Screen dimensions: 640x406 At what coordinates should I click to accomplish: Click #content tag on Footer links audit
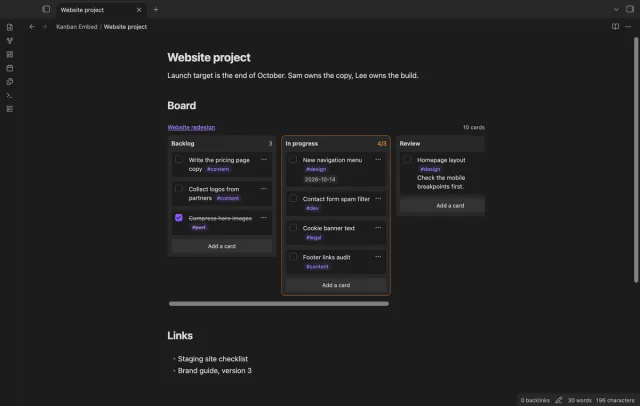click(317, 266)
